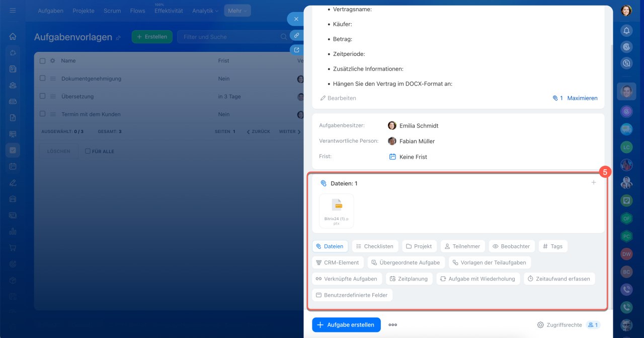Add the Übergeordnete Aufgabe field
644x338 pixels.
(x=406, y=262)
